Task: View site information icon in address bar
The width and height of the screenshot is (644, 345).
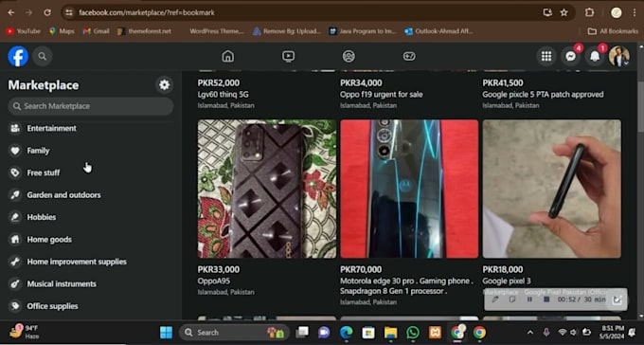Action: tap(68, 12)
